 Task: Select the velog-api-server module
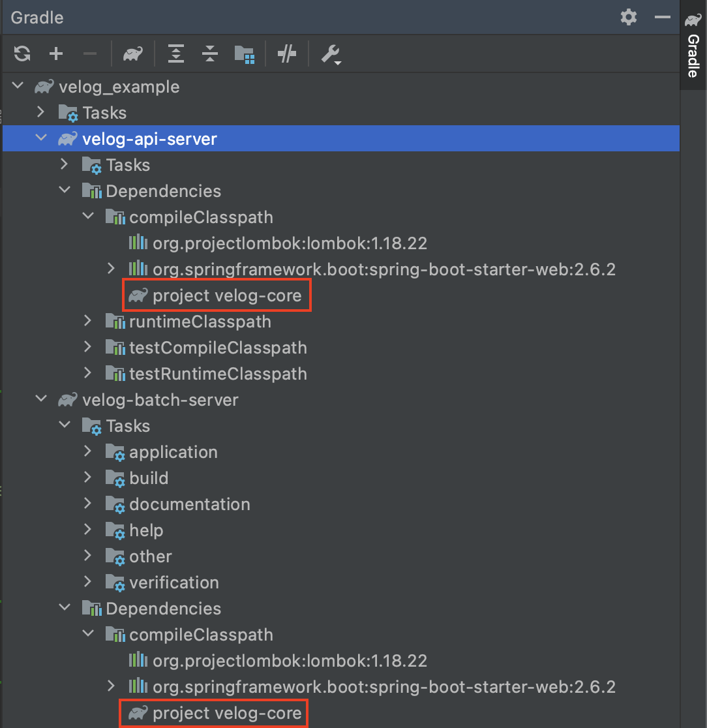(340, 138)
